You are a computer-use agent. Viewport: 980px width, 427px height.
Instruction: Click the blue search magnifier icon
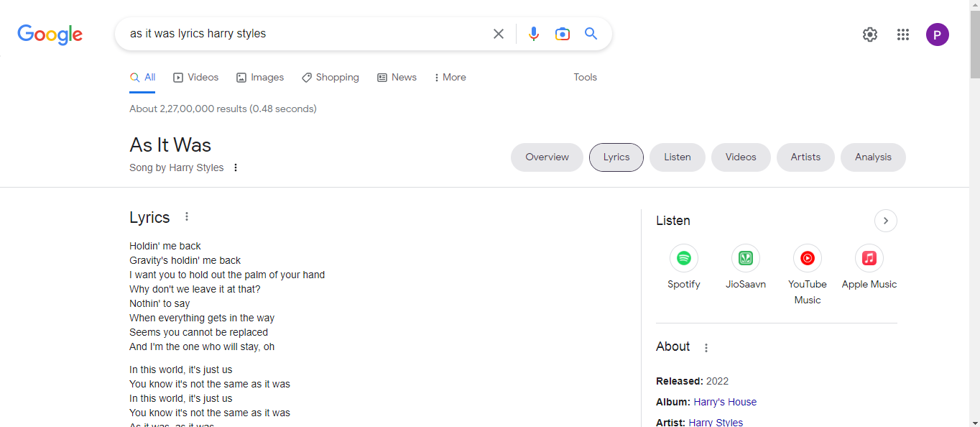591,34
